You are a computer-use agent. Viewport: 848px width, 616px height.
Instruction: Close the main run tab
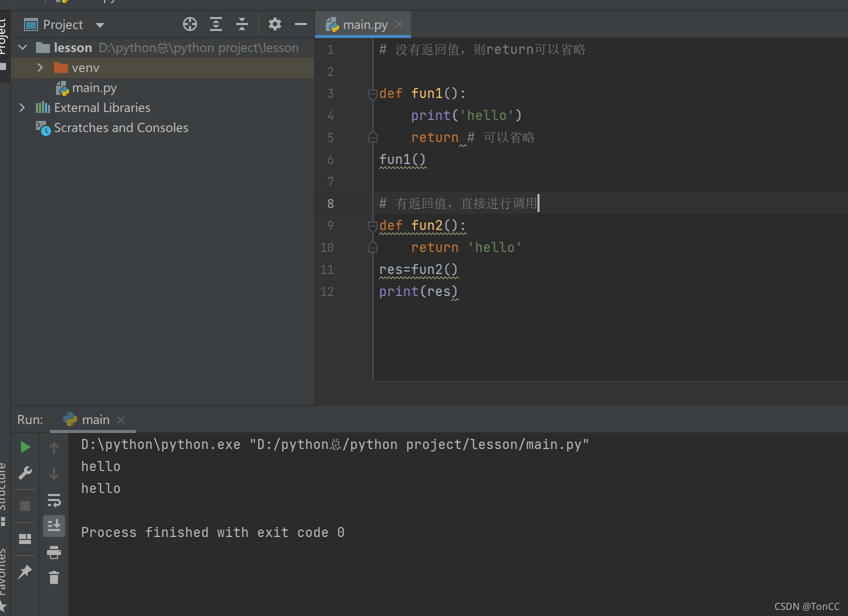pos(121,420)
